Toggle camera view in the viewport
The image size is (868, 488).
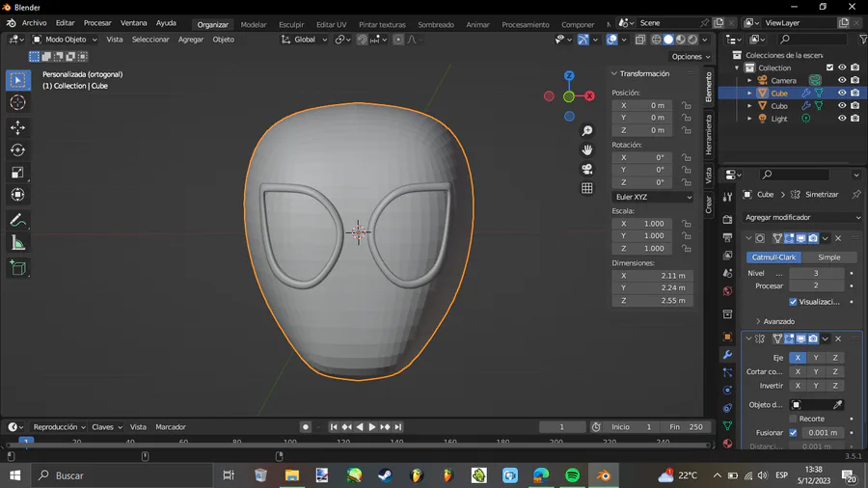(586, 169)
